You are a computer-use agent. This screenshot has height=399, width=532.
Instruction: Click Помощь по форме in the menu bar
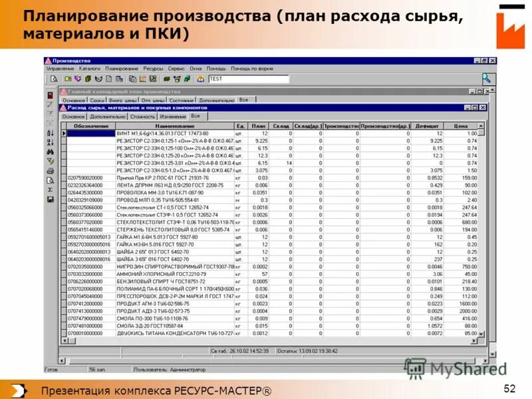pyautogui.click(x=252, y=67)
